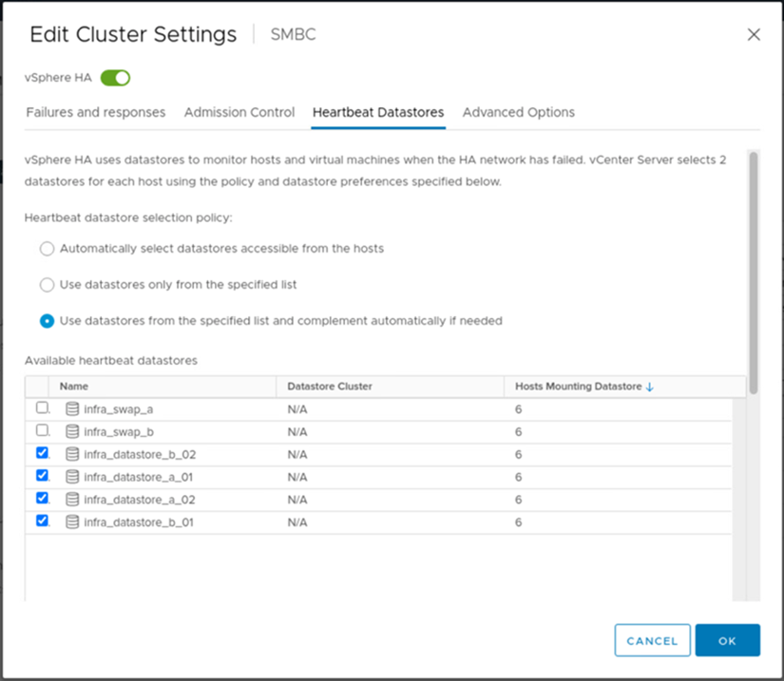784x681 pixels.
Task: Switch to the Admission Control tab
Action: 239,112
